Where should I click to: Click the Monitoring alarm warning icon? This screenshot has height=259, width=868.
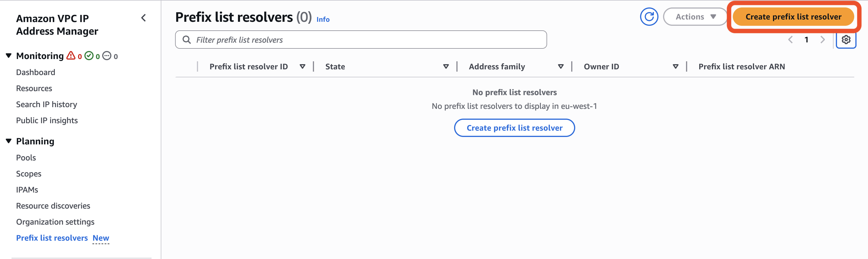71,56
